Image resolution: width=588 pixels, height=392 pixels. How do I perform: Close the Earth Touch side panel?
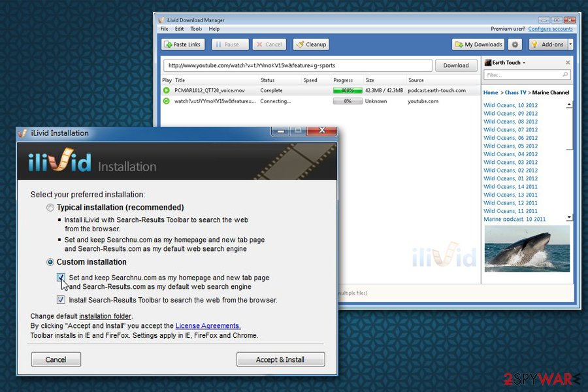tap(568, 62)
